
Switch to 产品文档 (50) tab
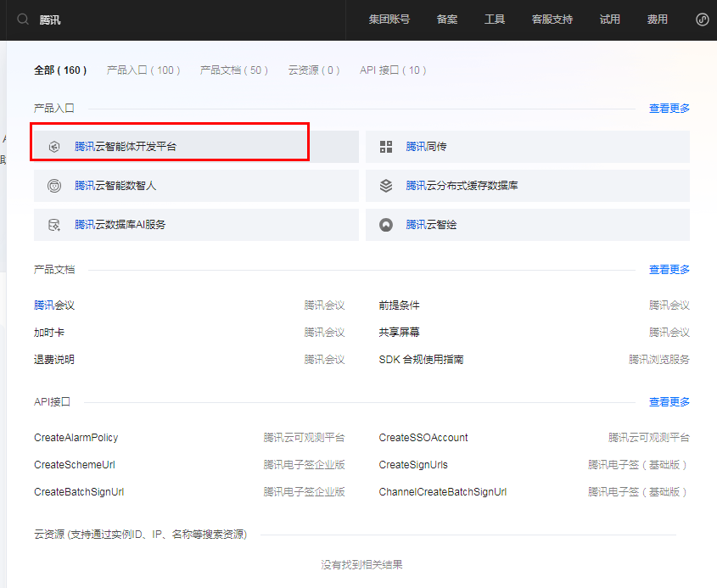click(233, 70)
